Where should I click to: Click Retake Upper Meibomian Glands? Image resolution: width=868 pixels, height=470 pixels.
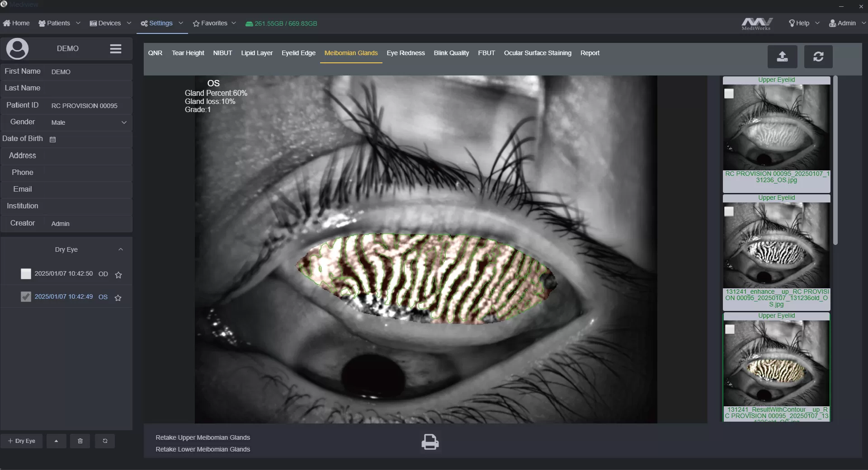pos(203,437)
